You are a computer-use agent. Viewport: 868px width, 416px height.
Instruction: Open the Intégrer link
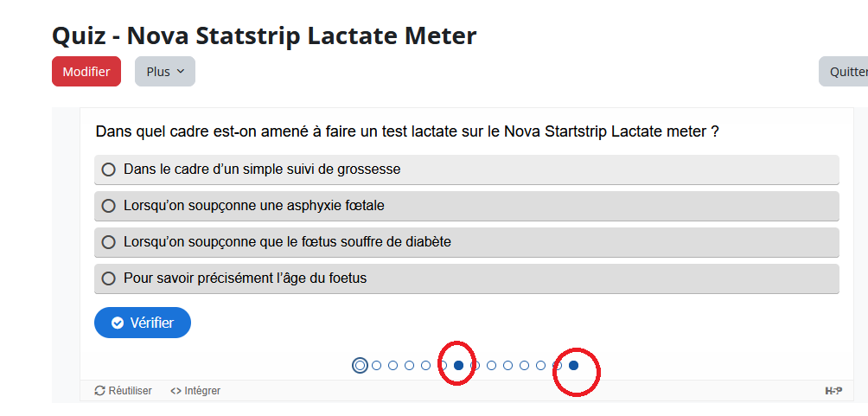(195, 391)
